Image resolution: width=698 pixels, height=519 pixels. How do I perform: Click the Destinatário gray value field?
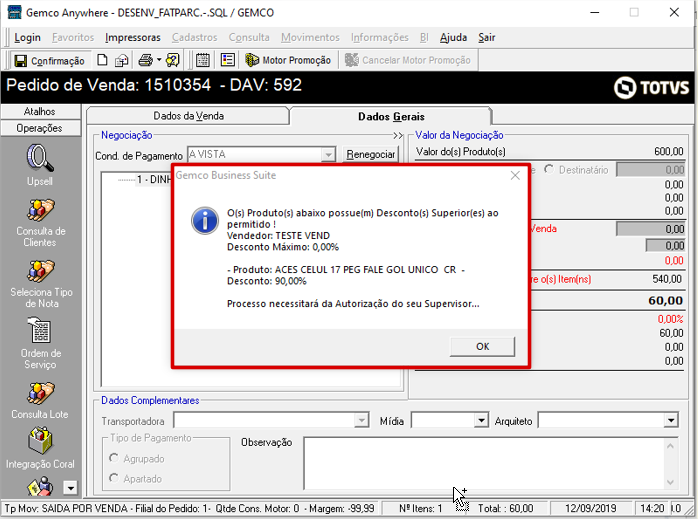[x=650, y=170]
